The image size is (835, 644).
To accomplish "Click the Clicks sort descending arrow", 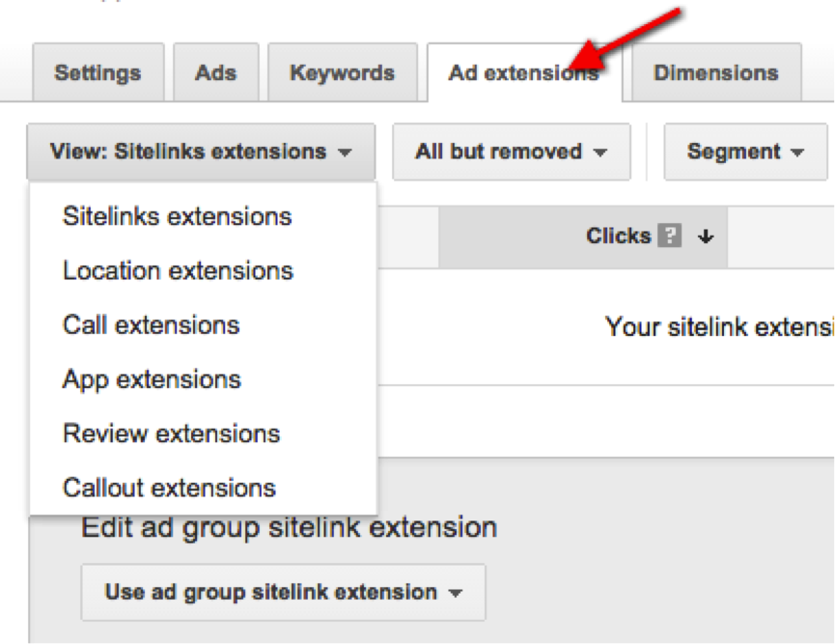I will 706,236.
